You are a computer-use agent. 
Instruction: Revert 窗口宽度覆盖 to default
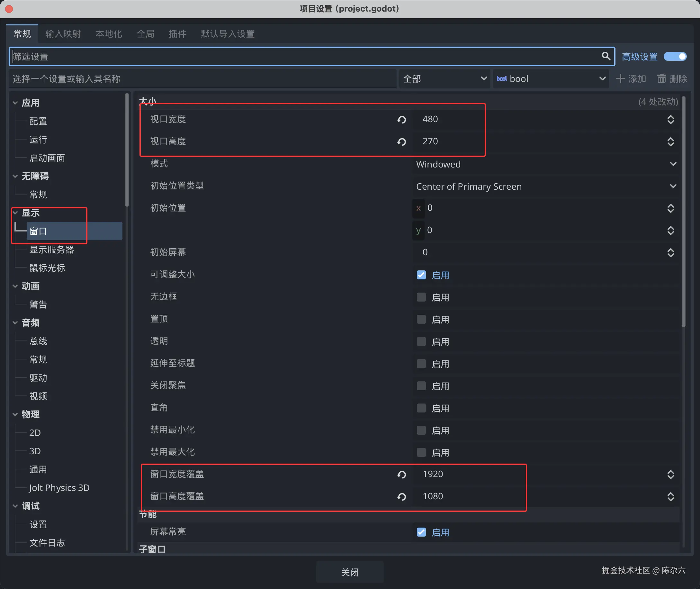pos(401,475)
